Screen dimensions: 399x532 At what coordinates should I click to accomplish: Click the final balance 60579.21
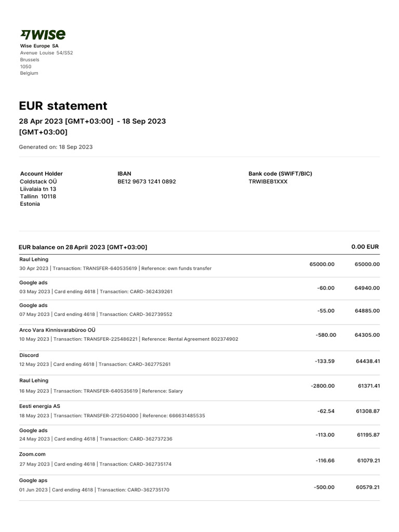tap(367, 487)
